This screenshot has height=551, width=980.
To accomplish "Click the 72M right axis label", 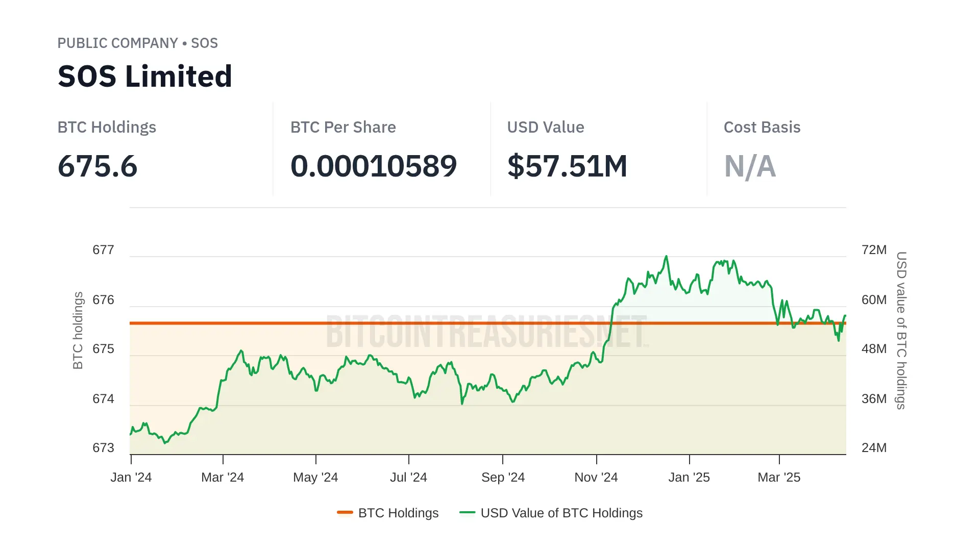I will [x=874, y=250].
